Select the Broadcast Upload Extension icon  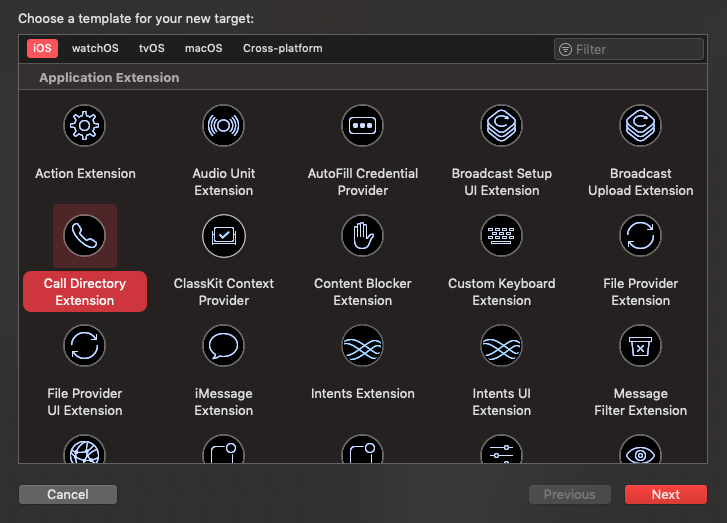(x=640, y=126)
